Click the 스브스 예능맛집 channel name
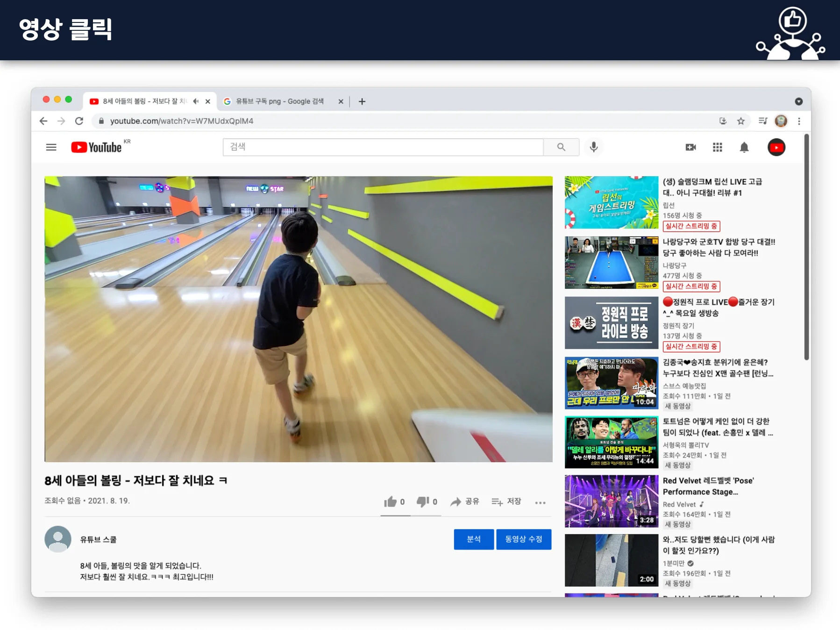Image resolution: width=840 pixels, height=630 pixels. (x=684, y=386)
